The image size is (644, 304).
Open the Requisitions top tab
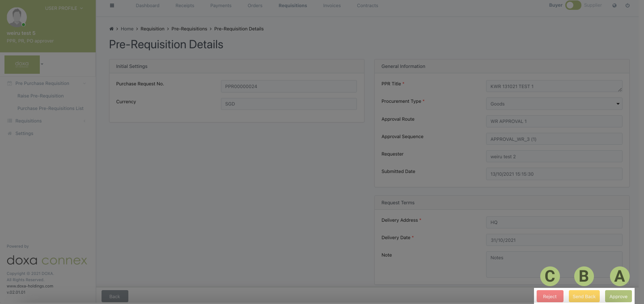pyautogui.click(x=292, y=5)
